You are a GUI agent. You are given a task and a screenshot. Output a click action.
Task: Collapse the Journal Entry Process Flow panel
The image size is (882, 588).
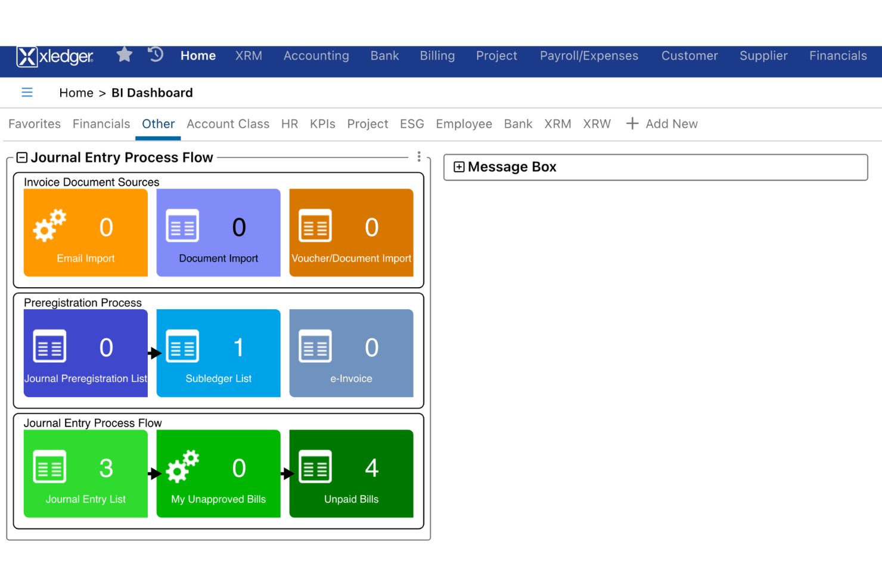tap(22, 157)
